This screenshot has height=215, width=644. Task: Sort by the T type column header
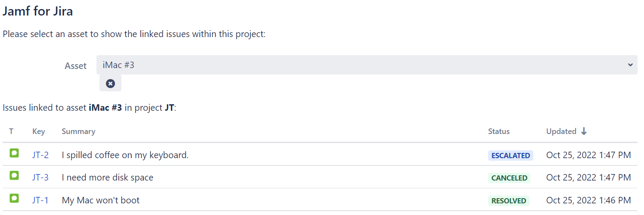point(11,131)
